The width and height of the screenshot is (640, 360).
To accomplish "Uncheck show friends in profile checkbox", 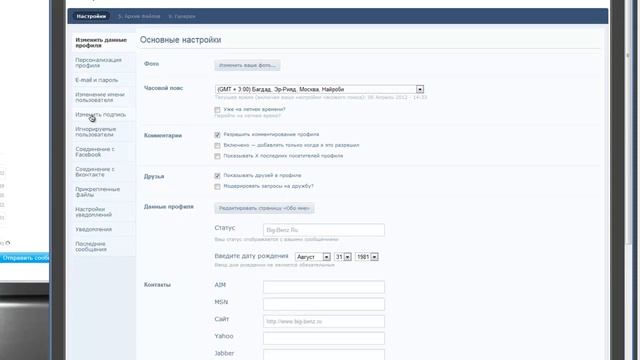I will [217, 176].
